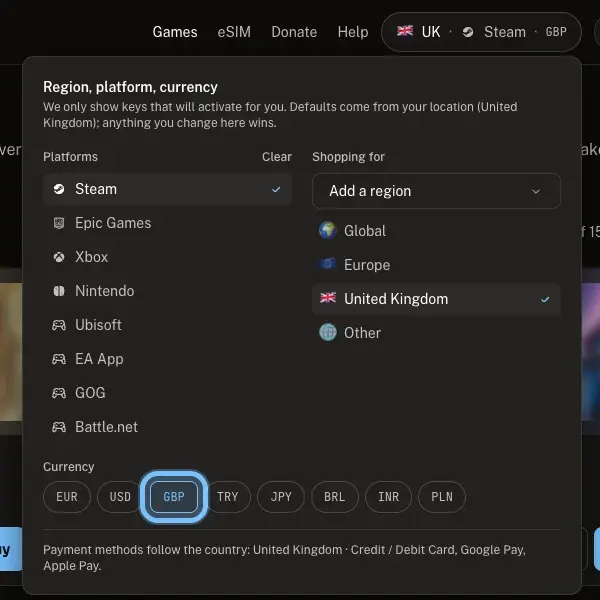
Task: Switch currency to PLN
Action: (442, 497)
